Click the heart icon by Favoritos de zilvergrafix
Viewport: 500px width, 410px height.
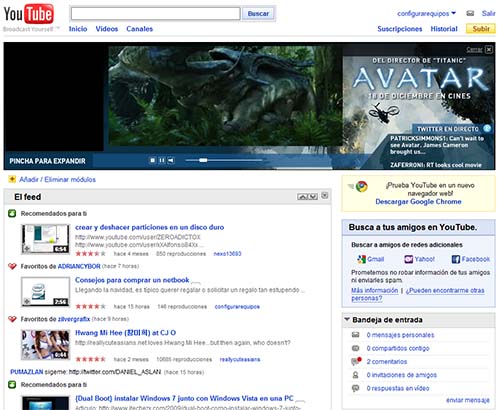pyautogui.click(x=12, y=319)
